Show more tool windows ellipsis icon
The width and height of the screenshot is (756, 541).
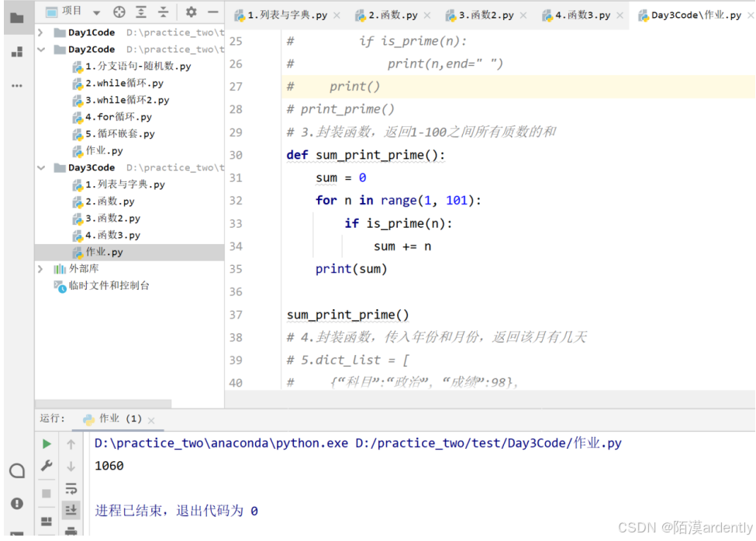pos(17,86)
